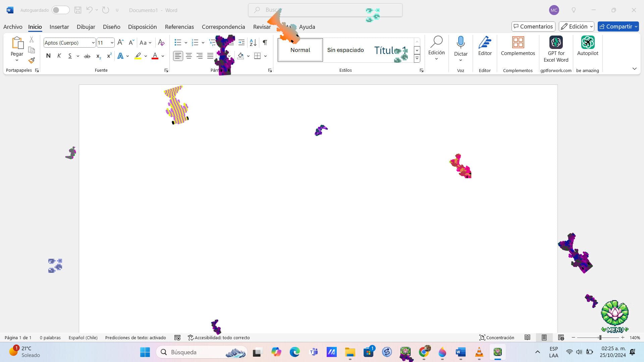Open the Correspondencia ribbon tab

(x=223, y=27)
